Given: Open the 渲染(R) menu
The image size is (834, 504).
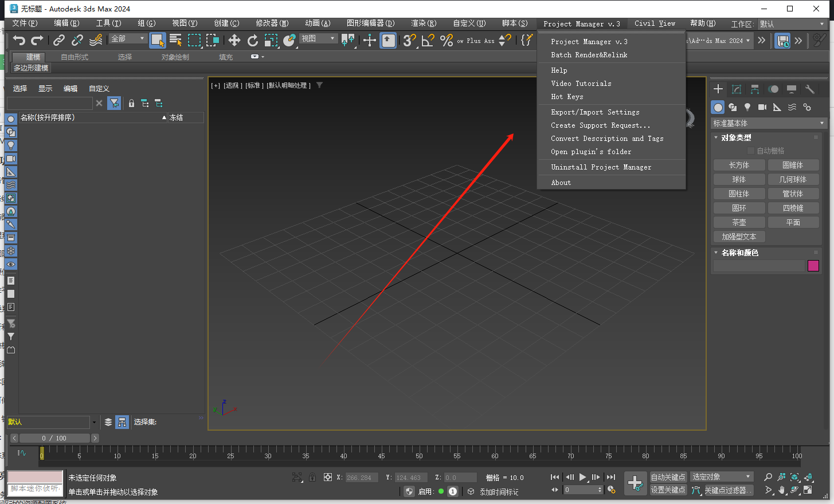Looking at the screenshot, I should (x=424, y=23).
